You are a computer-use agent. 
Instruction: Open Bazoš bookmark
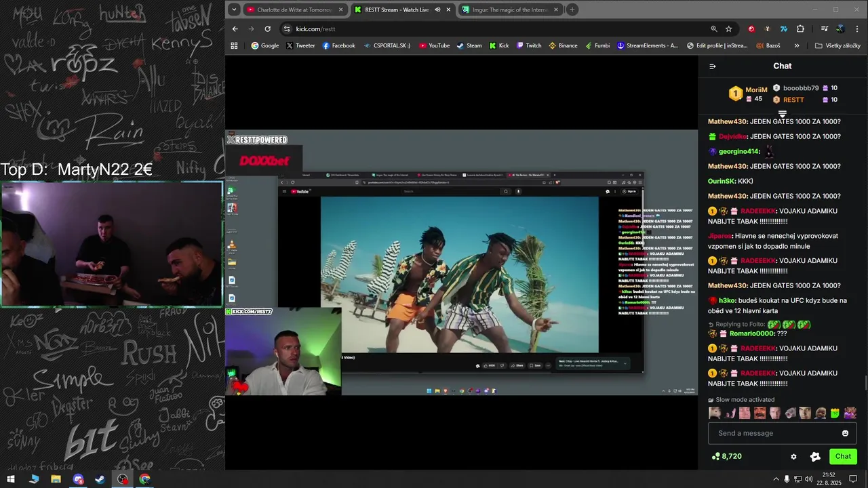point(768,45)
